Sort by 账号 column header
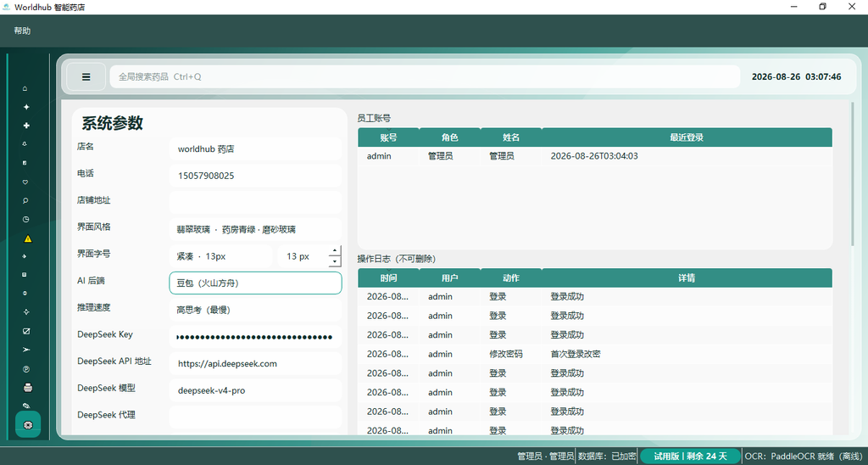Image resolution: width=868 pixels, height=465 pixels. (388, 137)
